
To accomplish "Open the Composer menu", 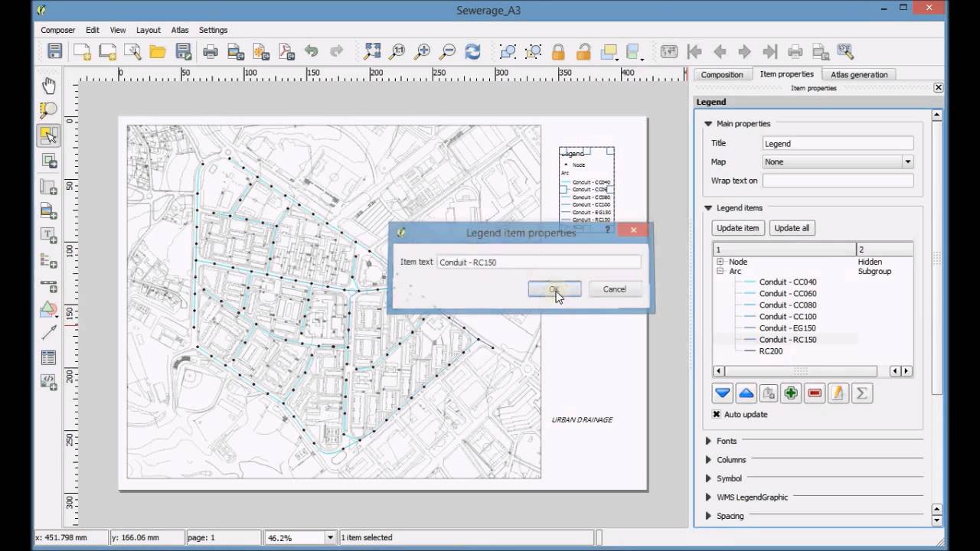I will click(58, 30).
